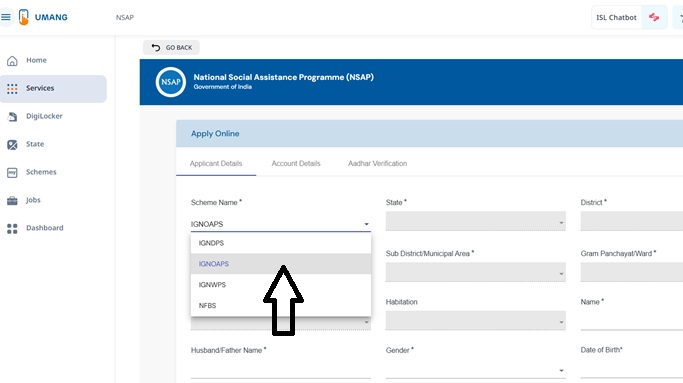Viewport: 683px width, 383px height.
Task: Click the National Social Assistance Programme title
Action: click(284, 77)
